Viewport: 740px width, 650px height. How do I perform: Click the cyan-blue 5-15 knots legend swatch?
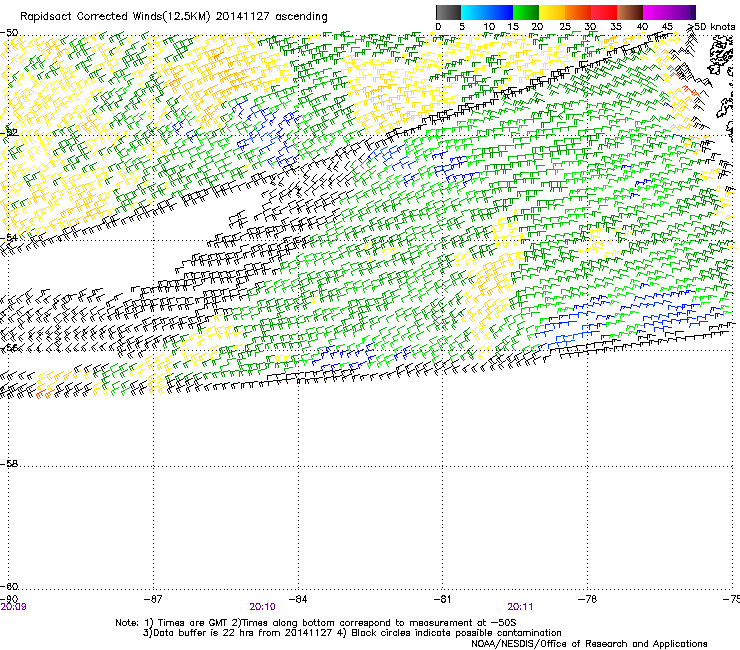[487, 12]
